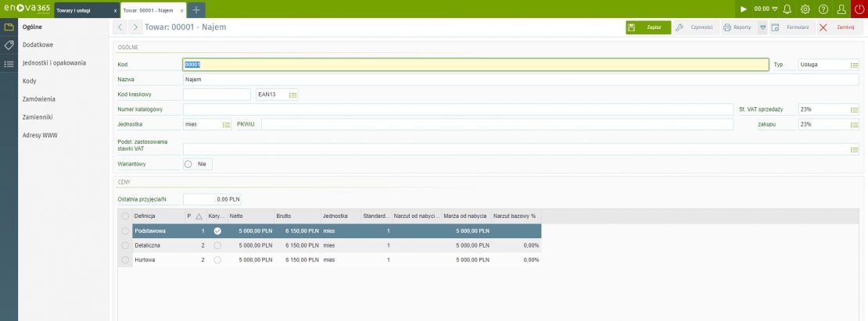Screen dimensions: 868x321
Task: Click the price tag icon in sidebar
Action: tap(9, 45)
